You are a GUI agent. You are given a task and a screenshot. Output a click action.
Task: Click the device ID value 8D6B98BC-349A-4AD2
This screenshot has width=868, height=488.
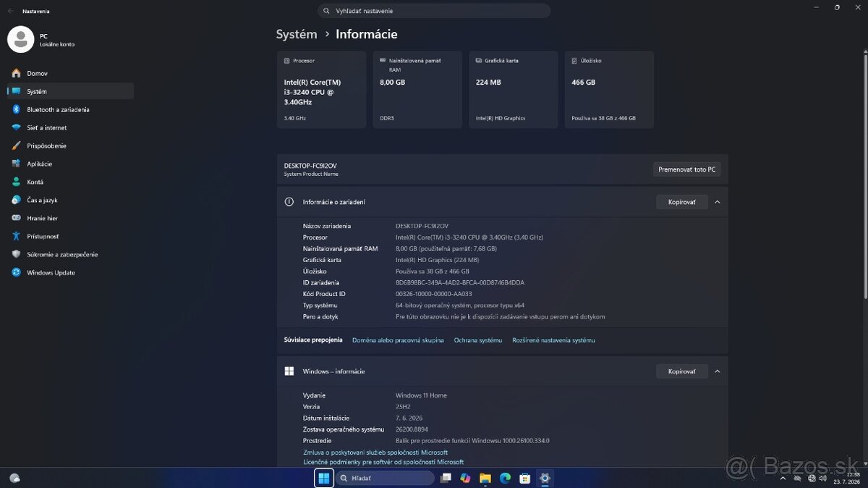tap(460, 282)
